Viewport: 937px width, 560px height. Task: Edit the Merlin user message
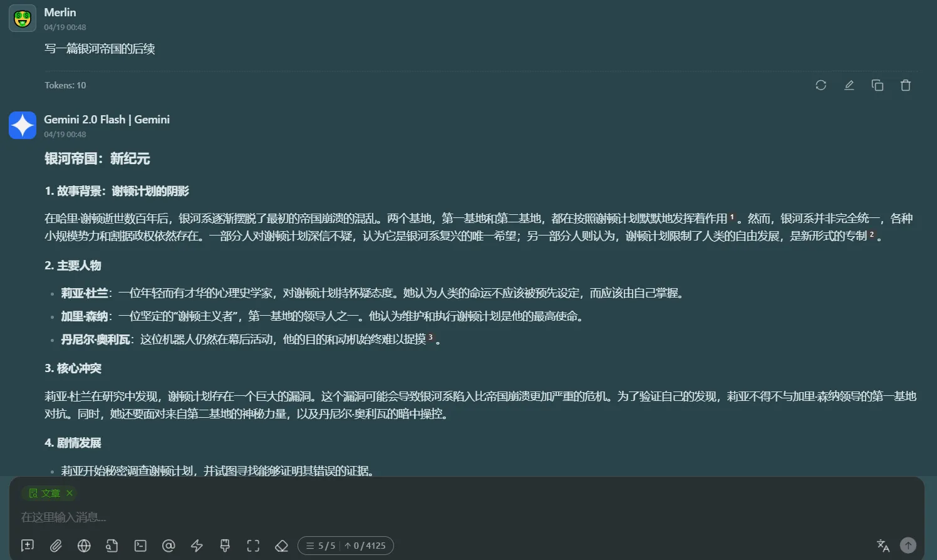coord(849,85)
